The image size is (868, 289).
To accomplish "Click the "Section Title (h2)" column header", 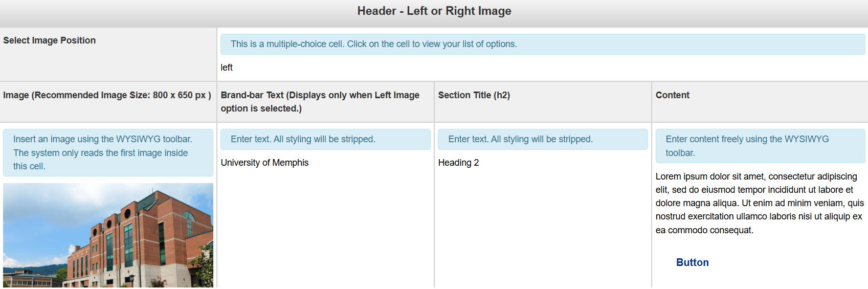I will [x=474, y=95].
